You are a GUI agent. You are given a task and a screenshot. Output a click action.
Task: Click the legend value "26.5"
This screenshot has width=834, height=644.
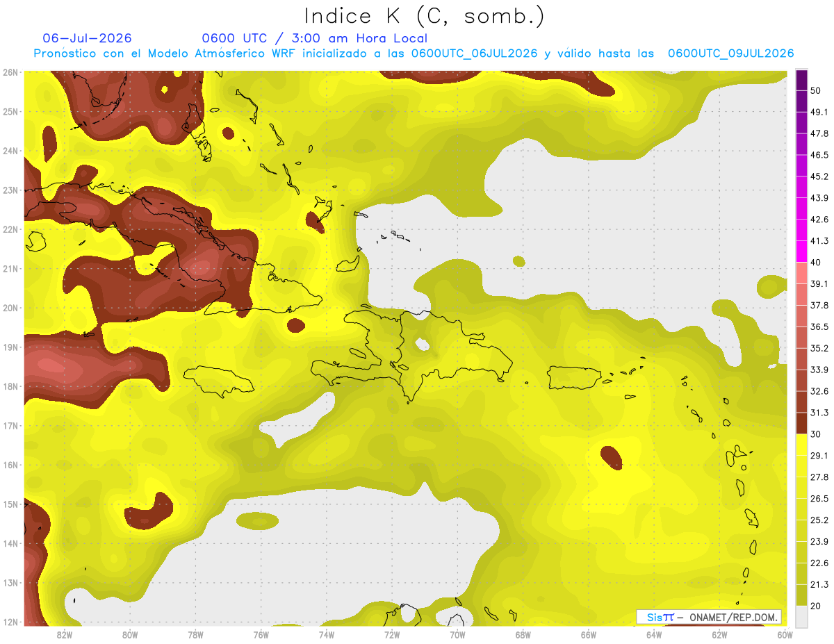click(820, 499)
